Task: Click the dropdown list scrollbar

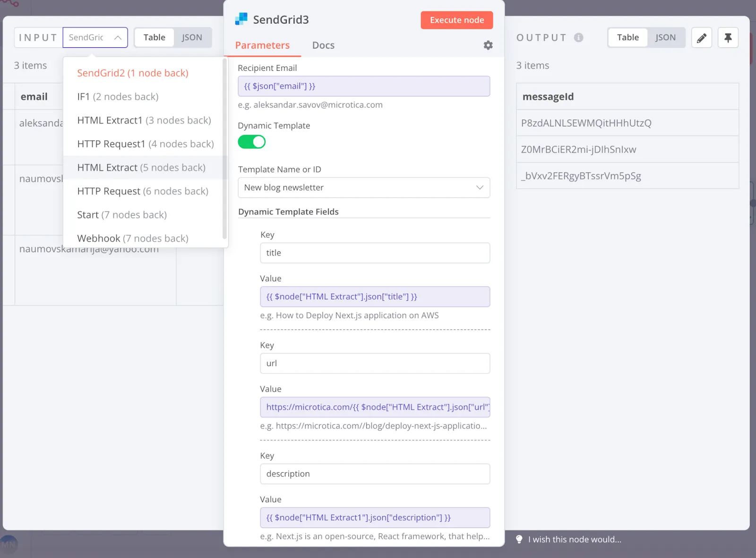Action: pyautogui.click(x=224, y=149)
